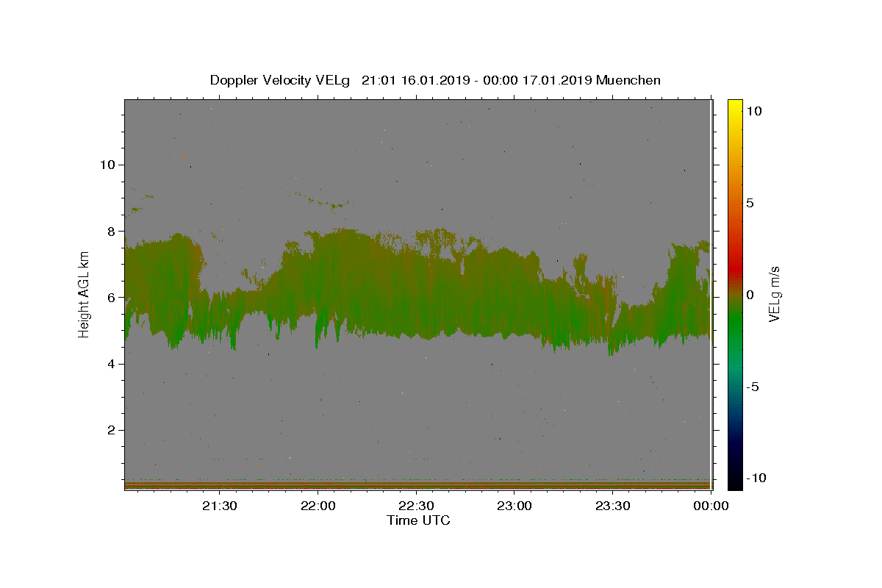Click the 'VELg m/s' colorbar title
Screen dimensions: 882x588
click(775, 295)
